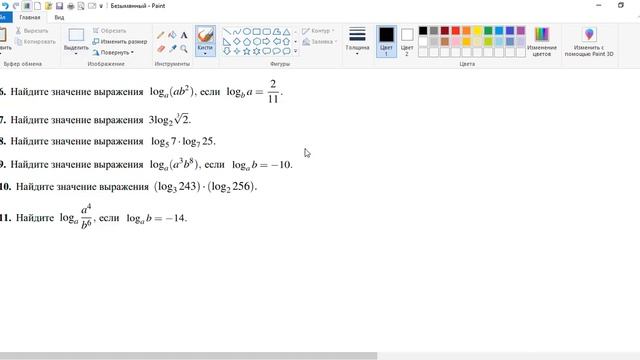Screen dimensions: 640x360
Task: Choose the Right arrow shape
Action: click(x=267, y=42)
